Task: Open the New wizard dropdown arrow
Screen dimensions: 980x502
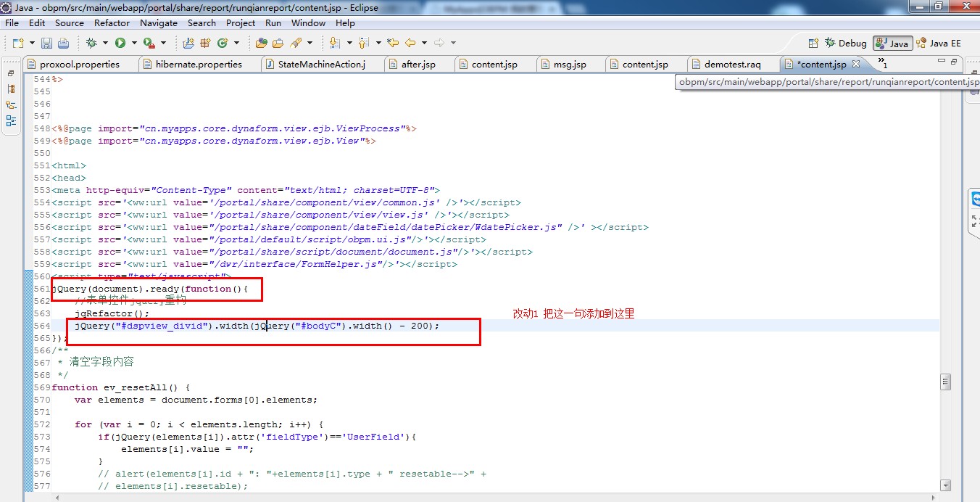Action: [x=32, y=43]
